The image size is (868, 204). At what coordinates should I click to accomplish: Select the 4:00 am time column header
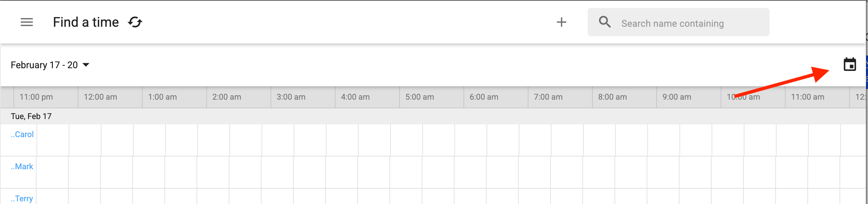[355, 97]
